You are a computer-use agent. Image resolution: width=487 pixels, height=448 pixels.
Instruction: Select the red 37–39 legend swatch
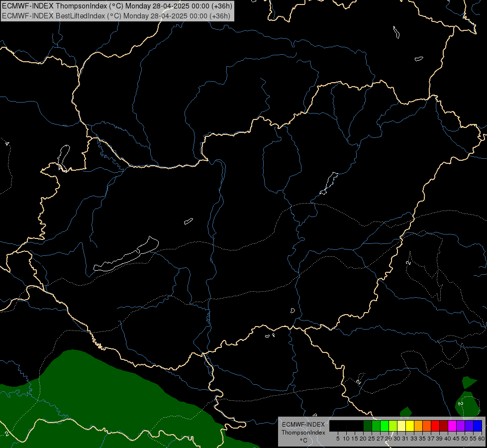point(435,426)
